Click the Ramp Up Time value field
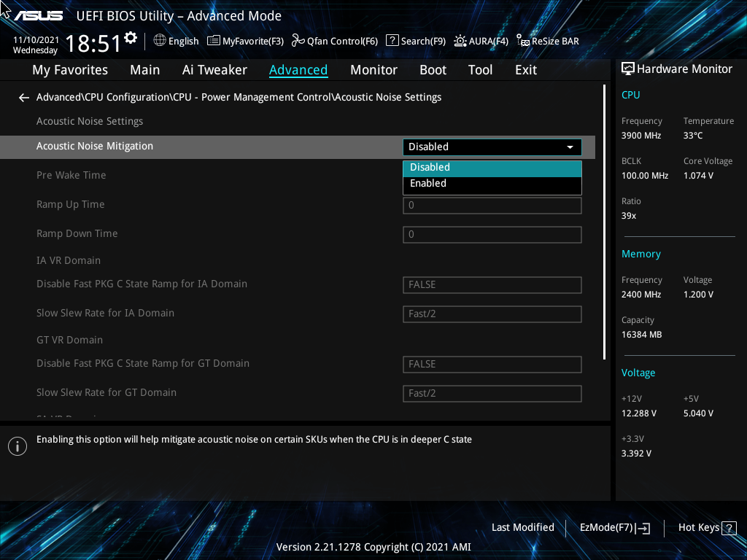This screenshot has width=747, height=560. pos(492,205)
